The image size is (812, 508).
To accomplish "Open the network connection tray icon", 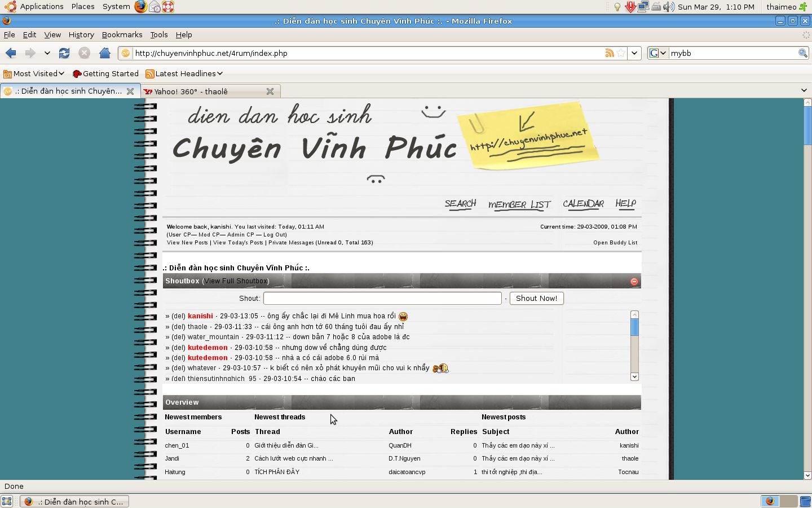I will tap(643, 7).
